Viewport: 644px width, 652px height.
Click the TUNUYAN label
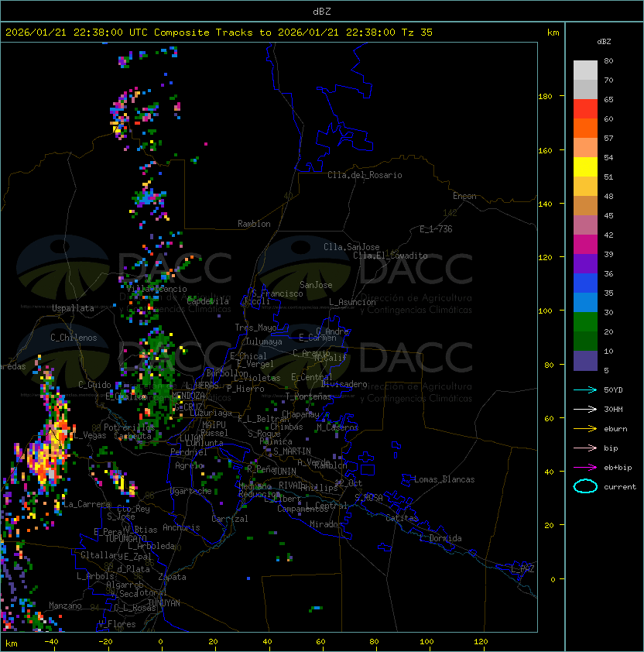point(164,603)
